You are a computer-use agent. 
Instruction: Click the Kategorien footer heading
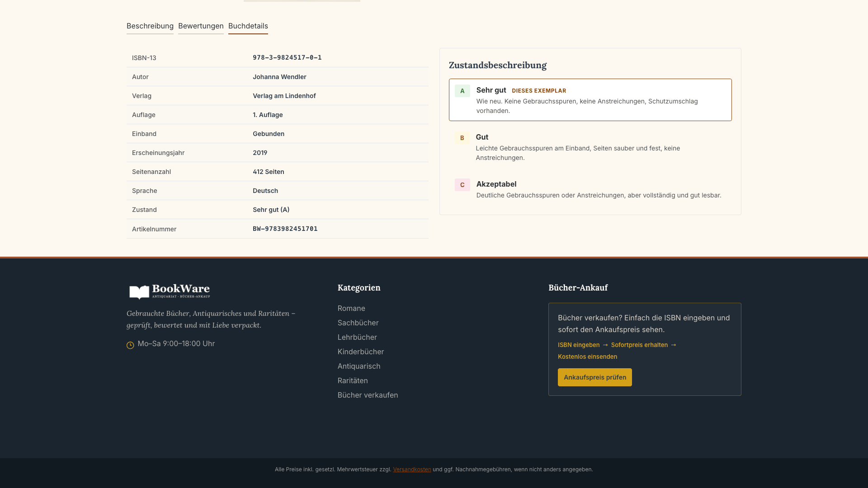[x=359, y=288]
